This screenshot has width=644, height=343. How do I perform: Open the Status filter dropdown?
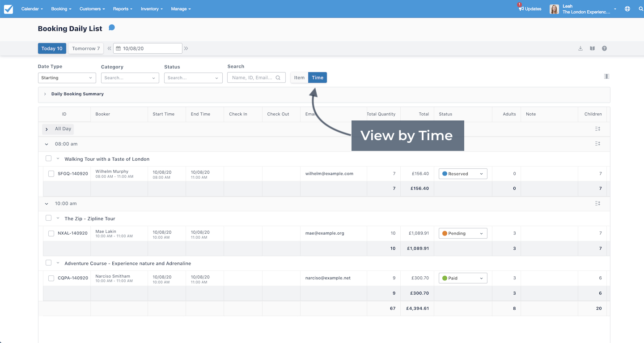pyautogui.click(x=193, y=78)
